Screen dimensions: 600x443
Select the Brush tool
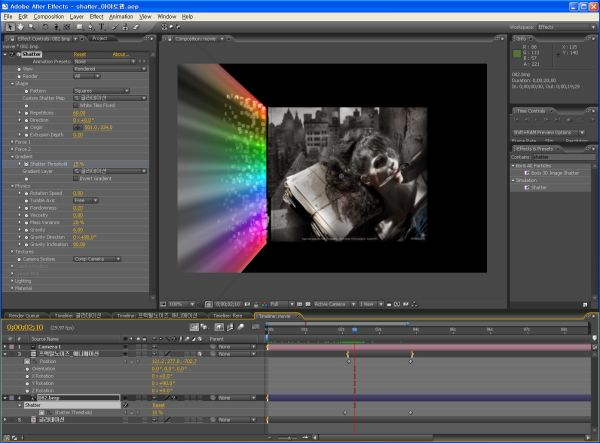(x=115, y=27)
